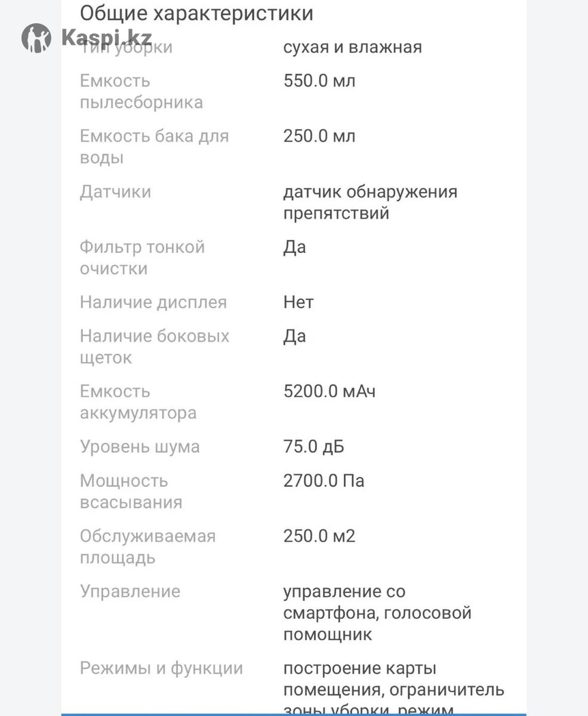The height and width of the screenshot is (716, 588).
Task: Select the "75.0 дБ" noise level value
Action: point(313,447)
